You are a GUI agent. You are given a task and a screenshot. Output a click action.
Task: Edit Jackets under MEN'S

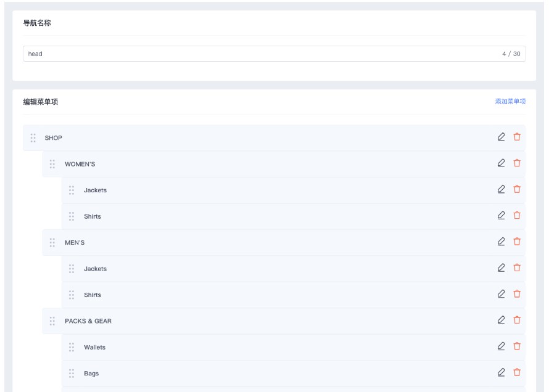[x=501, y=268]
